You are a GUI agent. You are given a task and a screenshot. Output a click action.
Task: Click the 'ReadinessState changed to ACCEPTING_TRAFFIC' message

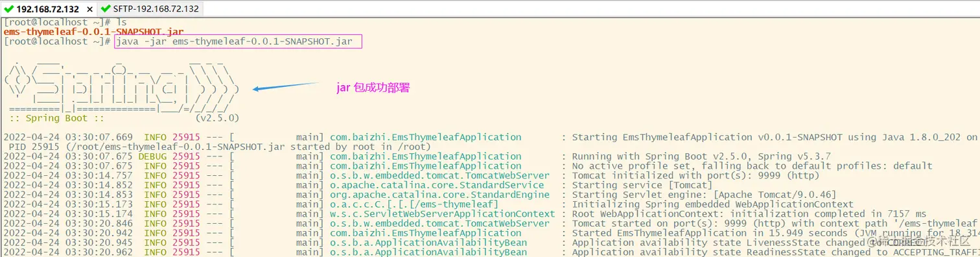pyautogui.click(x=775, y=252)
